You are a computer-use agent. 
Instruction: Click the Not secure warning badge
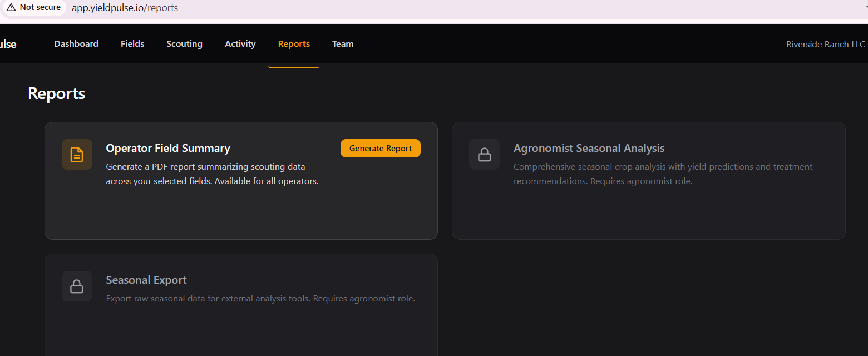pyautogui.click(x=34, y=8)
